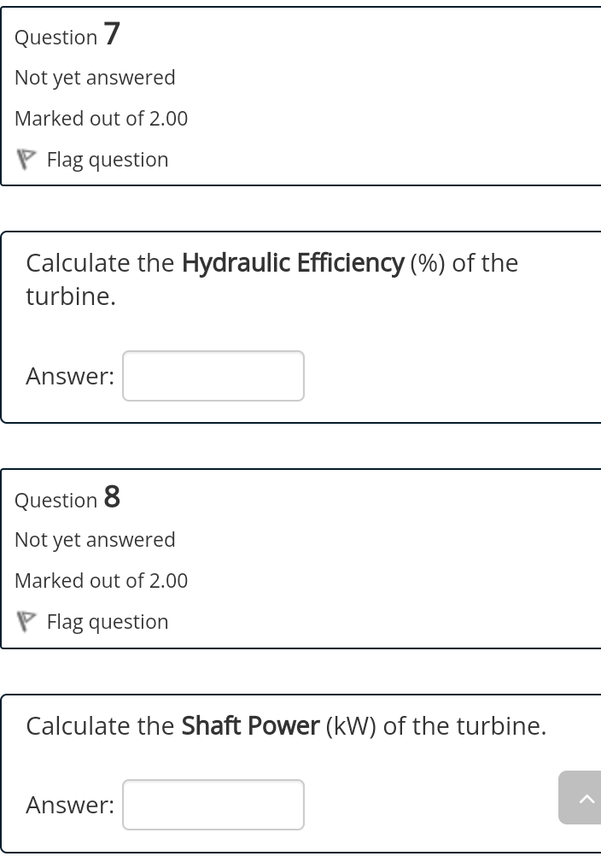Click the large number 7 in the question heading
This screenshot has height=868, width=601.
[112, 34]
